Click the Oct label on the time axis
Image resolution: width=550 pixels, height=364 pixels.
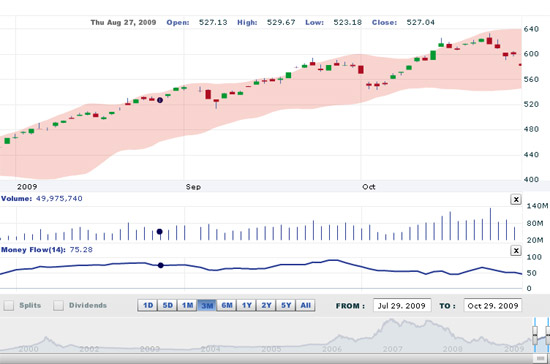(369, 187)
